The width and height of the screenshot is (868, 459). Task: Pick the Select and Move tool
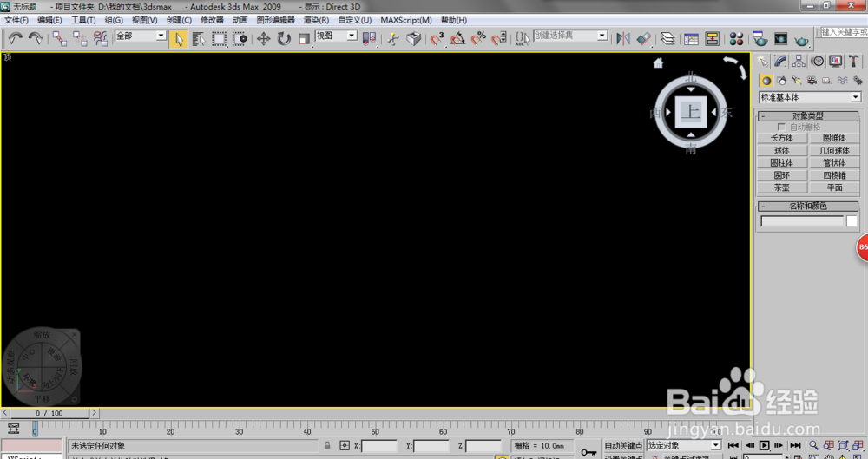(x=264, y=39)
